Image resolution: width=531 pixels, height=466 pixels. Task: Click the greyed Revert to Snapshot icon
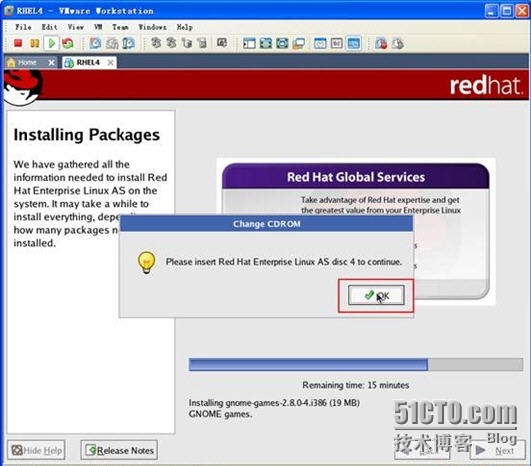pyautogui.click(x=112, y=43)
